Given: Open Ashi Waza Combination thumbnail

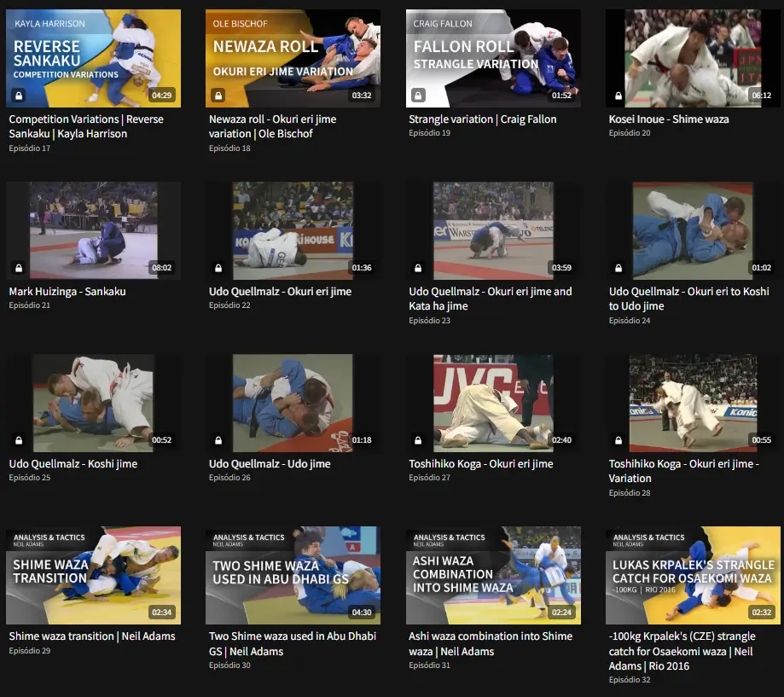Looking at the screenshot, I should point(493,575).
